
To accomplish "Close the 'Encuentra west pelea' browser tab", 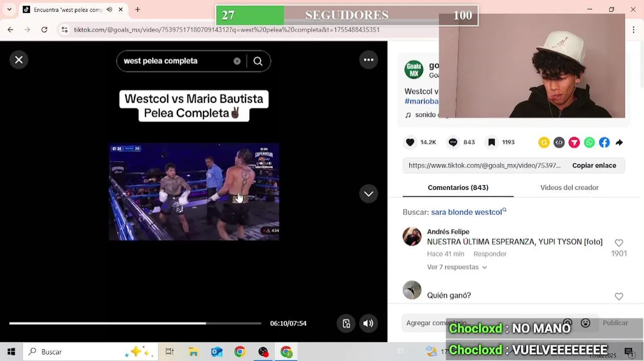I will (x=121, y=10).
